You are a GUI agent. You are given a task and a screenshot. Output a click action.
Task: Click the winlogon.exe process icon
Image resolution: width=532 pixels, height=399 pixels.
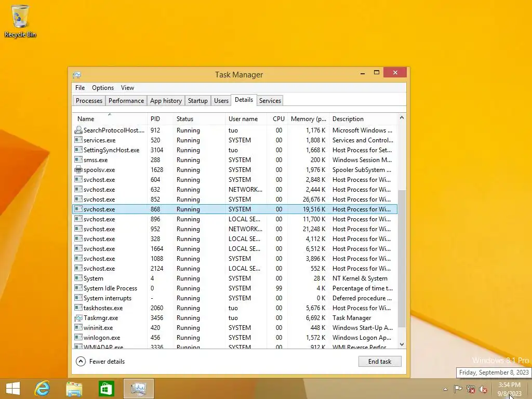(78, 337)
